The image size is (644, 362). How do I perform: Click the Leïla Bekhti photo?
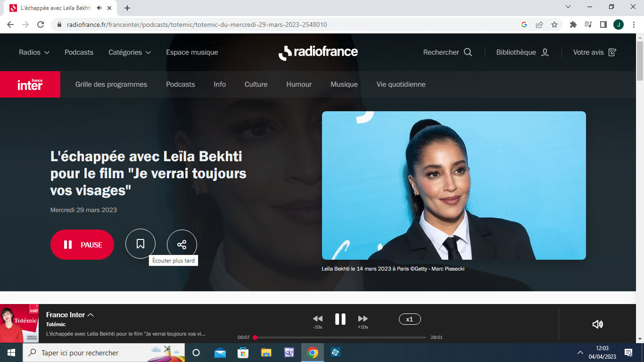click(454, 185)
